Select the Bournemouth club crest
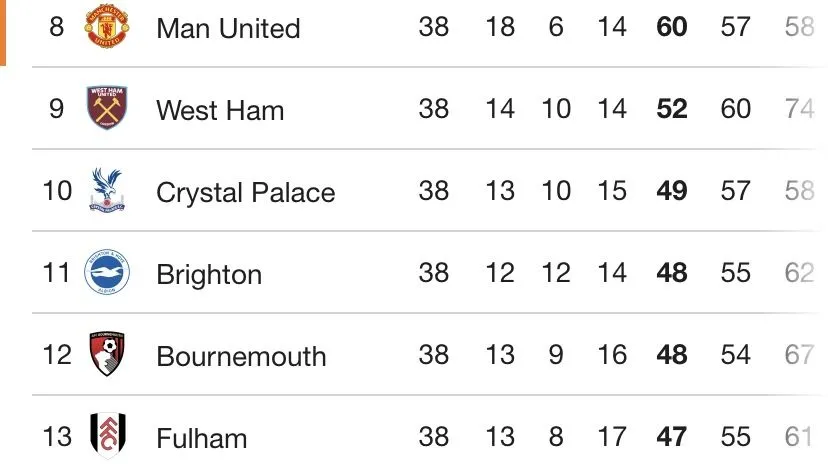This screenshot has width=828, height=465. coord(106,355)
